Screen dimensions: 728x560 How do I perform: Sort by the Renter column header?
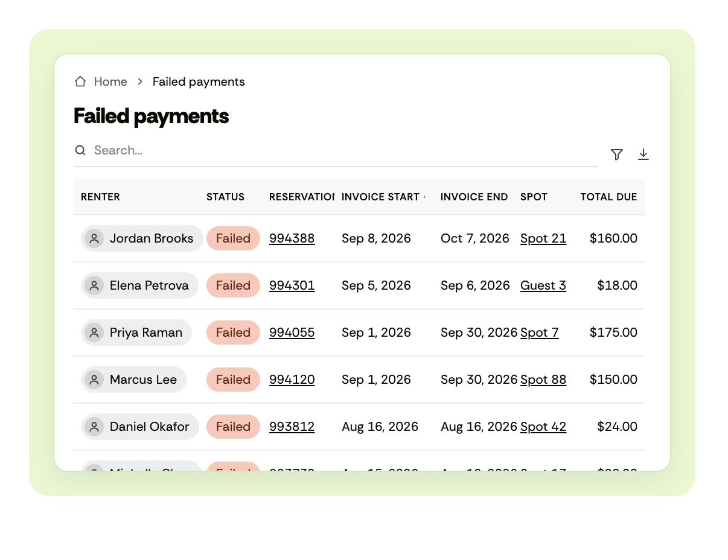[100, 197]
